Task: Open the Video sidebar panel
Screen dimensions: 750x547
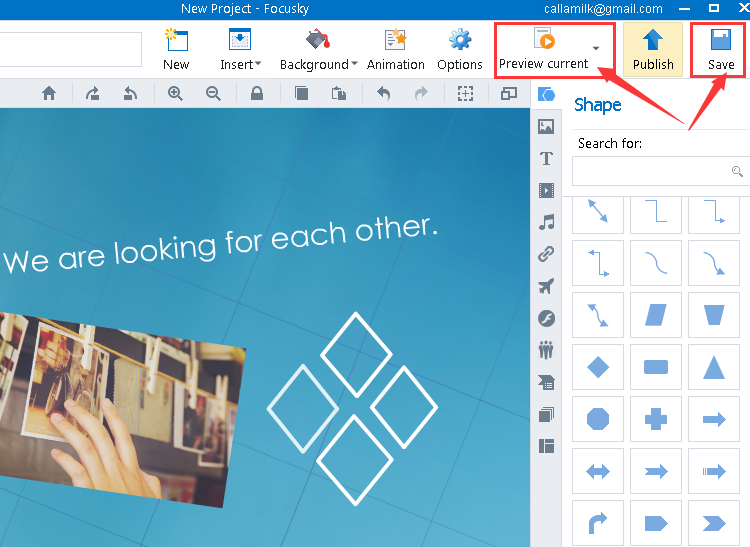Action: coord(546,190)
